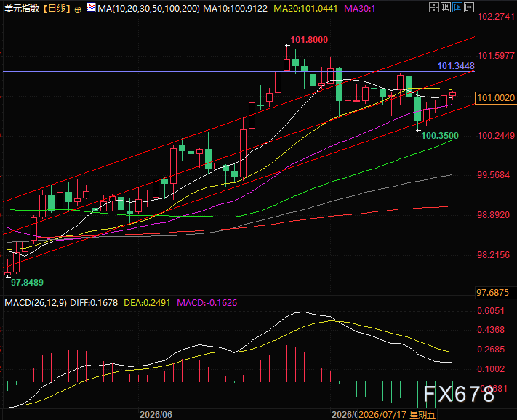This screenshot has height=420, width=517.
Task: Click the 101.0020 current price tag
Action: [x=496, y=98]
